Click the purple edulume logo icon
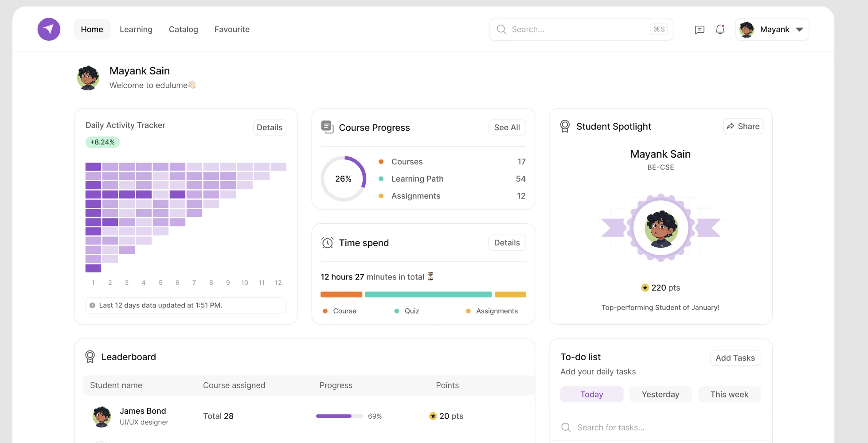 click(49, 29)
